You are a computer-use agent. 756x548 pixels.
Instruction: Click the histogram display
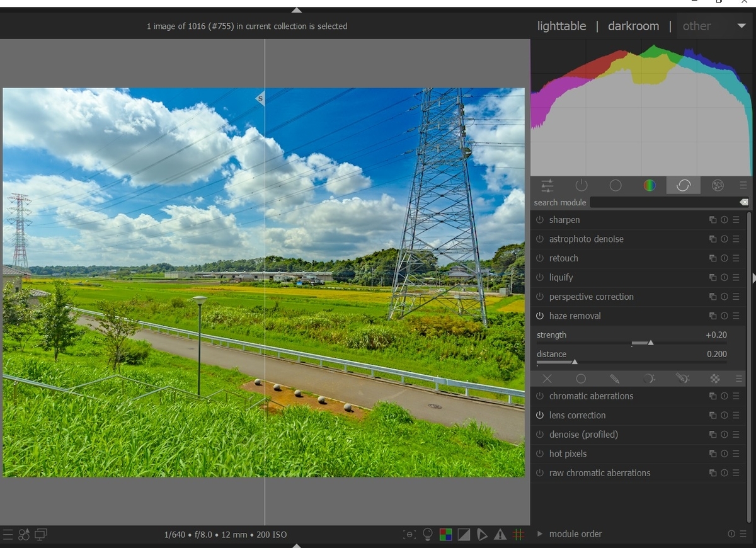(x=641, y=107)
